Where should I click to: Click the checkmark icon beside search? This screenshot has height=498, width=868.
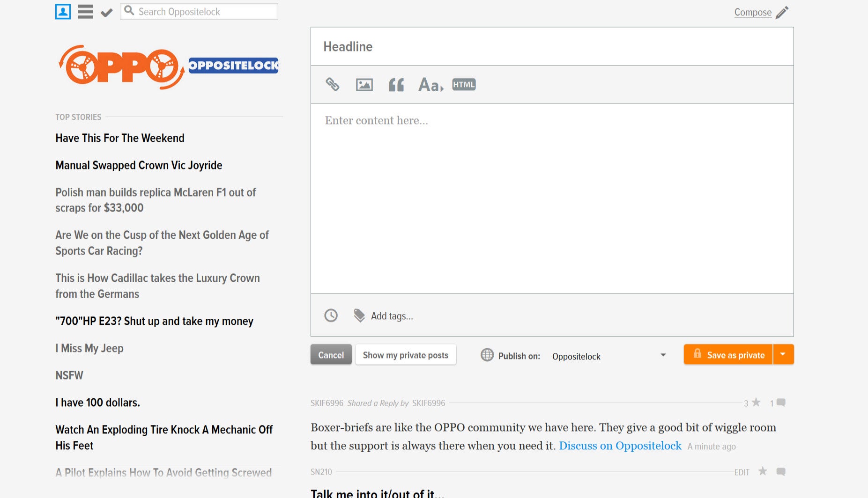click(107, 13)
